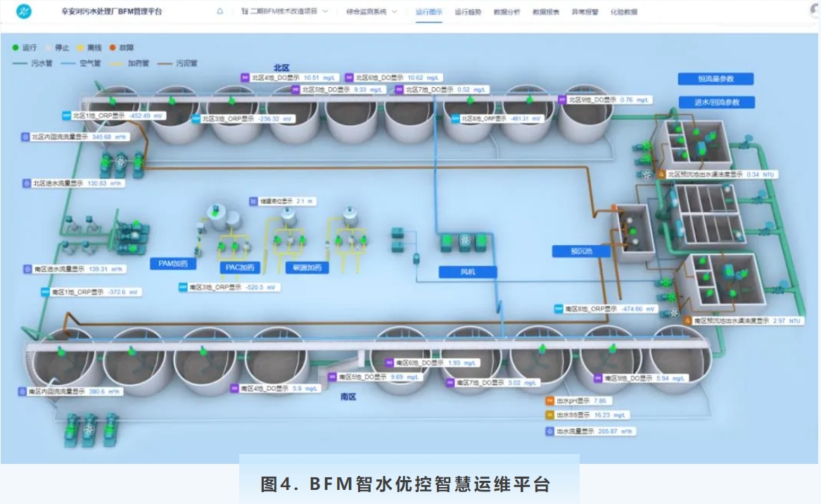The height and width of the screenshot is (504, 821).
Task: Click the 进水/回流参数 button
Action: point(715,103)
